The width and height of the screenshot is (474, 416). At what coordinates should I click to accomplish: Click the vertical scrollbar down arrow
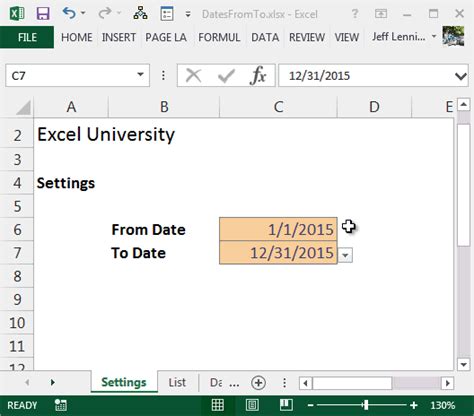point(464,364)
